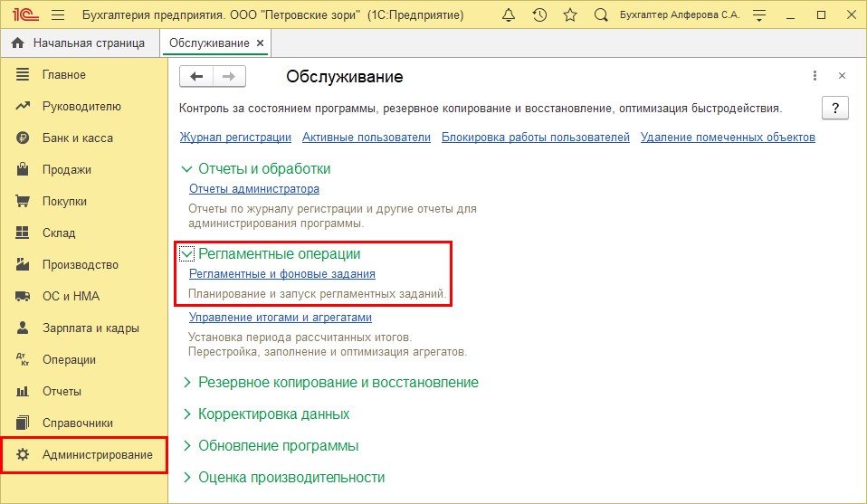Click the ОС и НМА truck icon

coord(22,296)
